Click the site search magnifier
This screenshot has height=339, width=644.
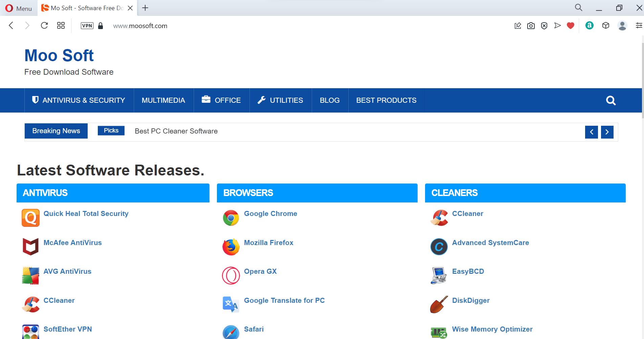click(x=611, y=100)
